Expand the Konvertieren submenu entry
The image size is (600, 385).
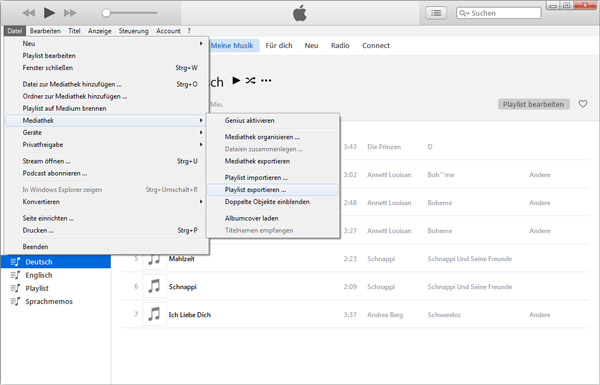click(x=106, y=202)
